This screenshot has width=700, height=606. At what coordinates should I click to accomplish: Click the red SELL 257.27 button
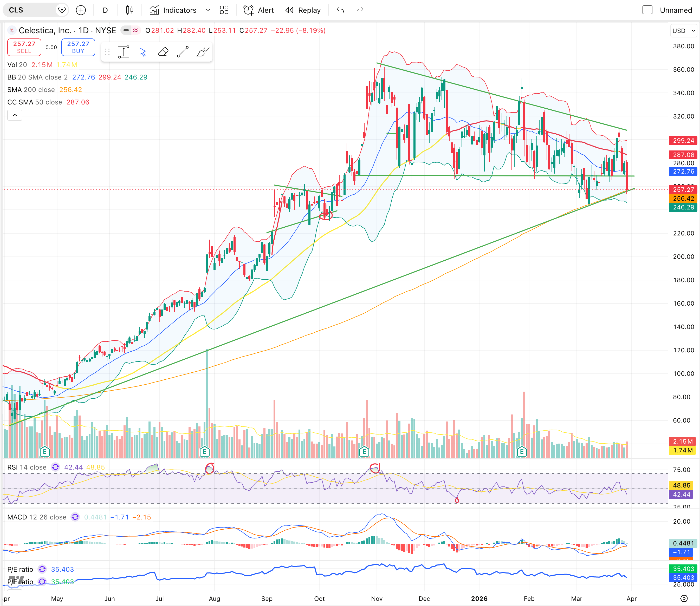[x=24, y=47]
